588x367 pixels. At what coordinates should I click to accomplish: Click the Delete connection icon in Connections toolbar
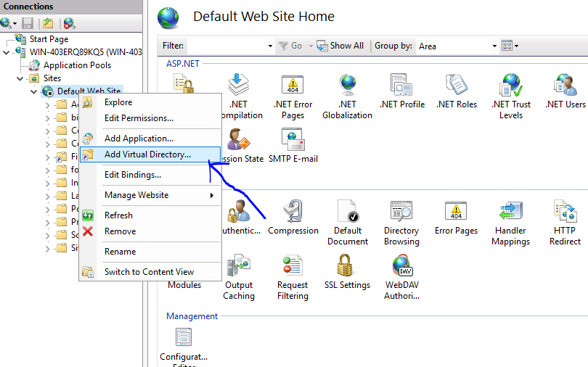[69, 24]
